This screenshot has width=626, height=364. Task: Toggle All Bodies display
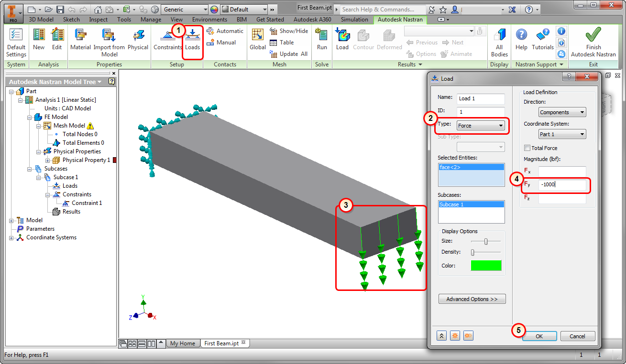click(499, 43)
